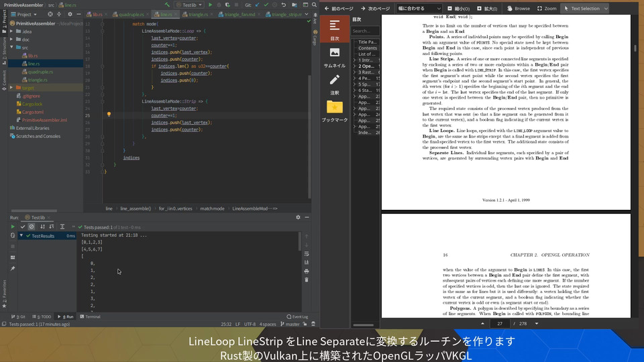This screenshot has width=644, height=362.
Task: Click the Build hammer icon
Action: [166, 5]
